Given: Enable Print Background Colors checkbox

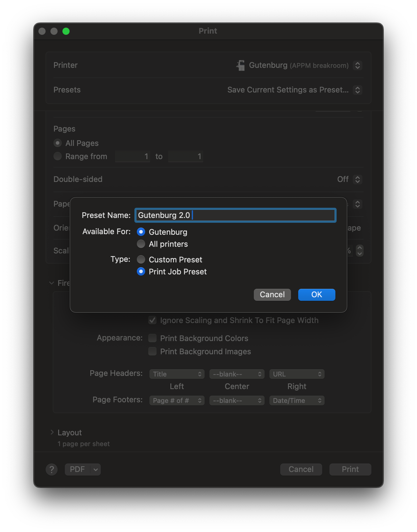Looking at the screenshot, I should coord(152,338).
